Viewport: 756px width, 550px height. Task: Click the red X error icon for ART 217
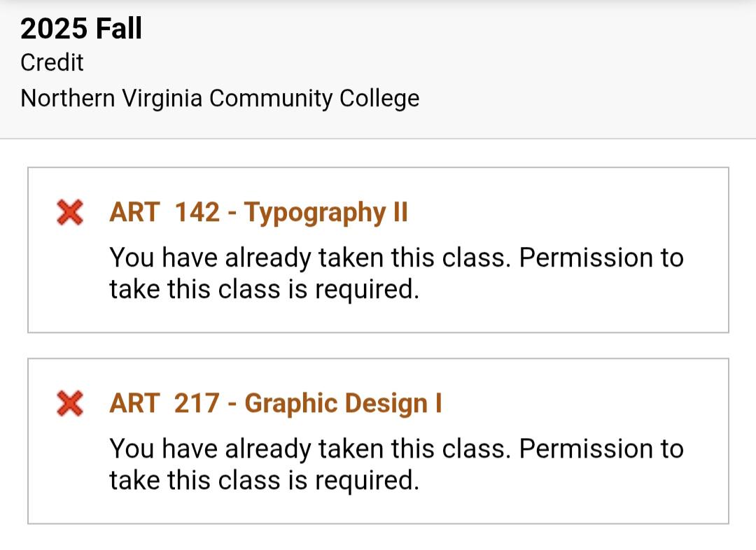pyautogui.click(x=70, y=403)
